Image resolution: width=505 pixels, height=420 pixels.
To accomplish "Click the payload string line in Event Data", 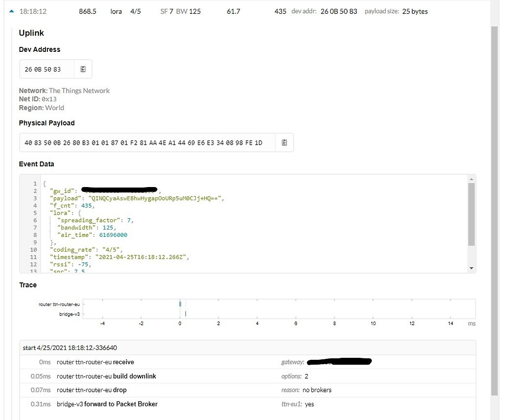I will [x=137, y=198].
